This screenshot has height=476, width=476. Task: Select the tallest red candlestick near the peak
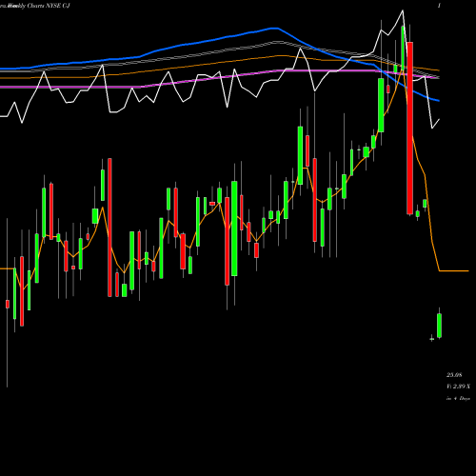pyautogui.click(x=410, y=129)
